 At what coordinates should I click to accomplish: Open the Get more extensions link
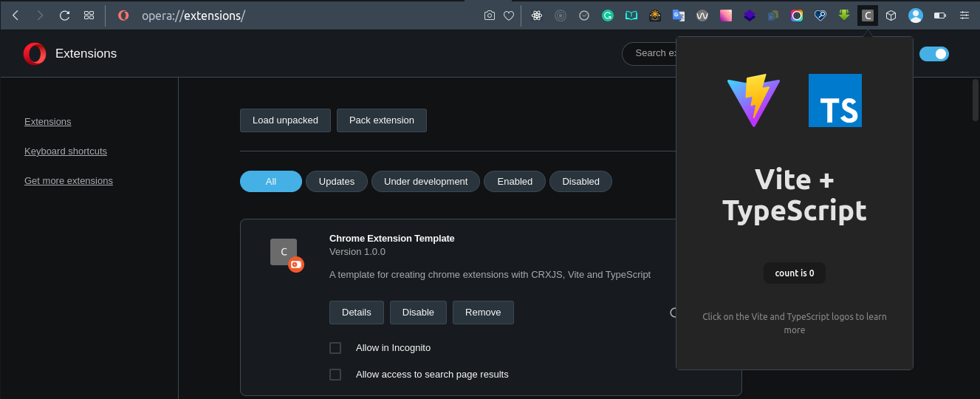[69, 180]
